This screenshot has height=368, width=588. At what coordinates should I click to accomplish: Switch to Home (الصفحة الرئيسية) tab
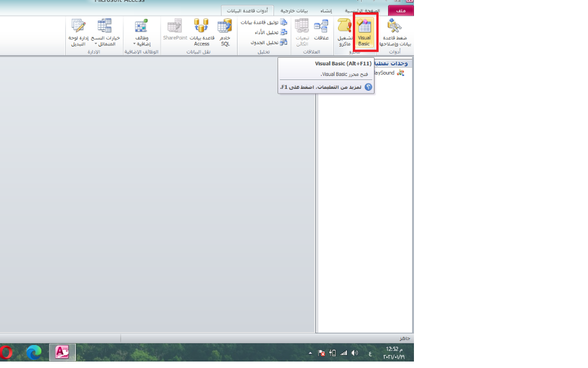[x=362, y=11]
